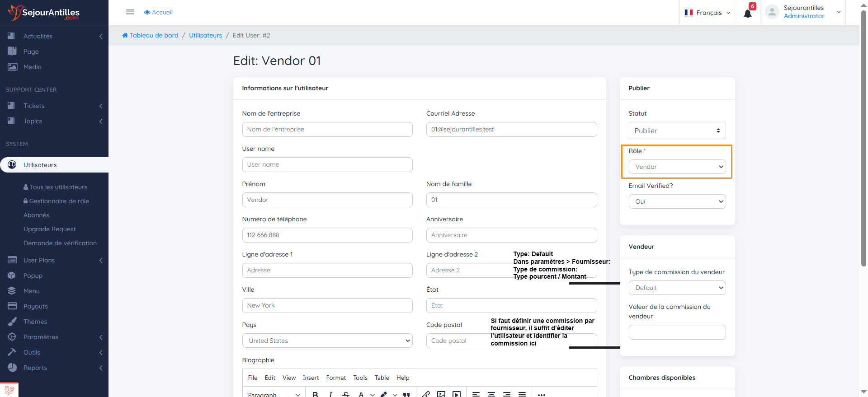The height and width of the screenshot is (397, 868).
Task: Click the Outils hammer icon
Action: point(12,352)
